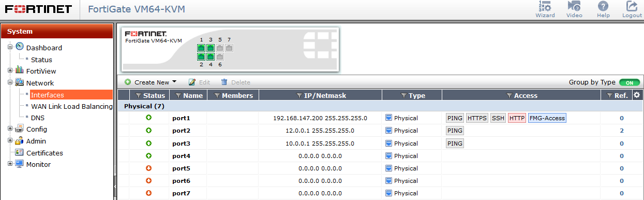The width and height of the screenshot is (644, 200).
Task: Expand the Monitor tree node
Action: pos(10,164)
